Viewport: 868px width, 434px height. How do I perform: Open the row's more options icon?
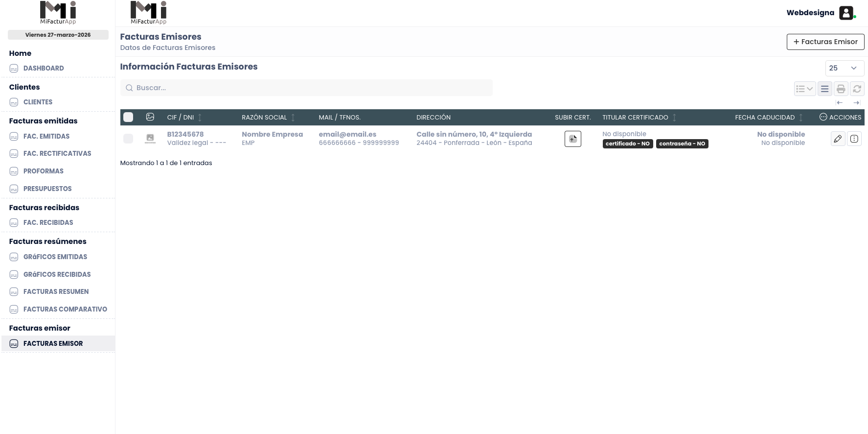point(854,139)
